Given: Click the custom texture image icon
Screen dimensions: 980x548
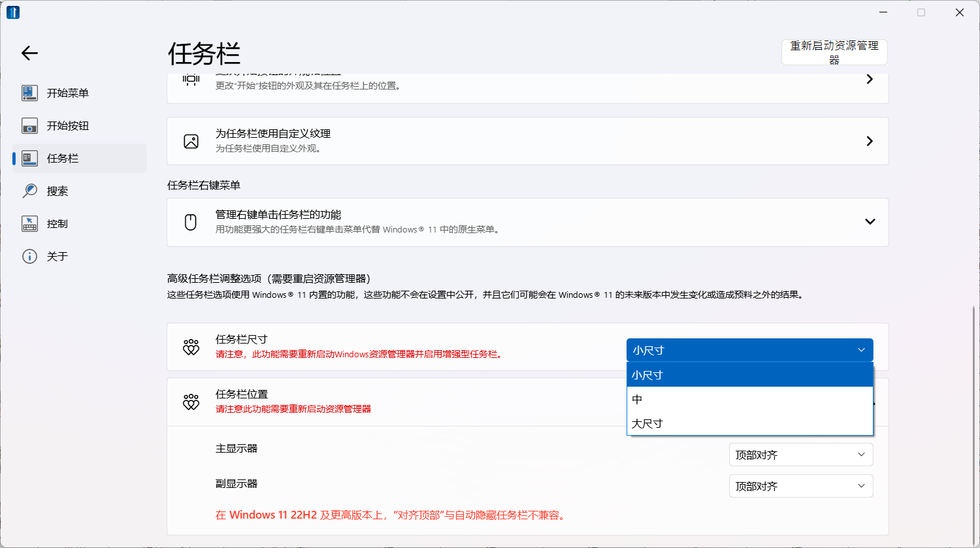Looking at the screenshot, I should [191, 141].
